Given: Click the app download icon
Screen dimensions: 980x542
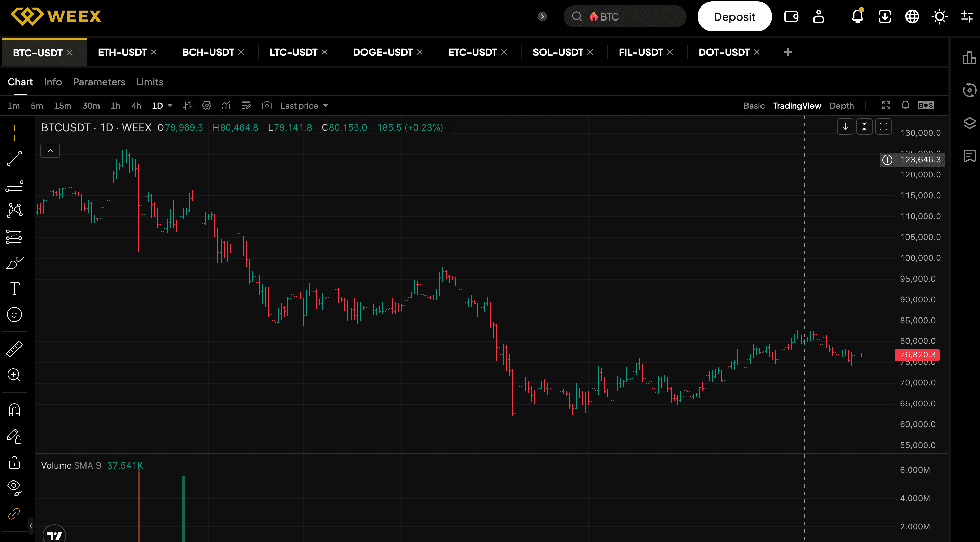Looking at the screenshot, I should tap(885, 16).
